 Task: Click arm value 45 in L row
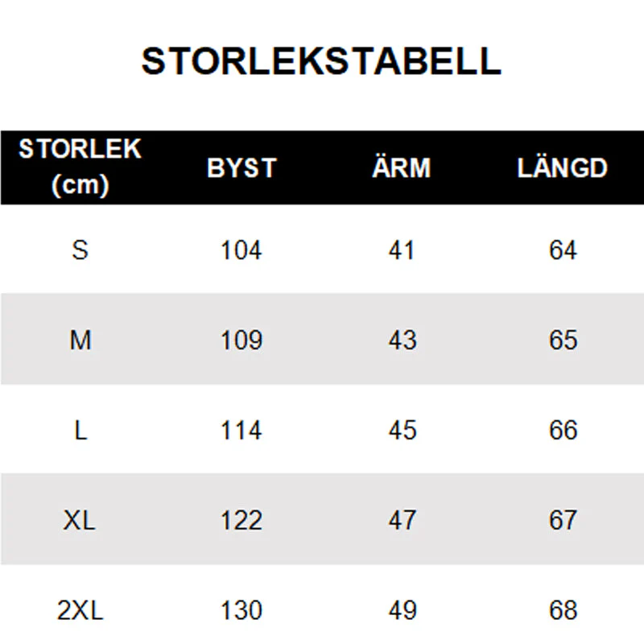pyautogui.click(x=402, y=430)
